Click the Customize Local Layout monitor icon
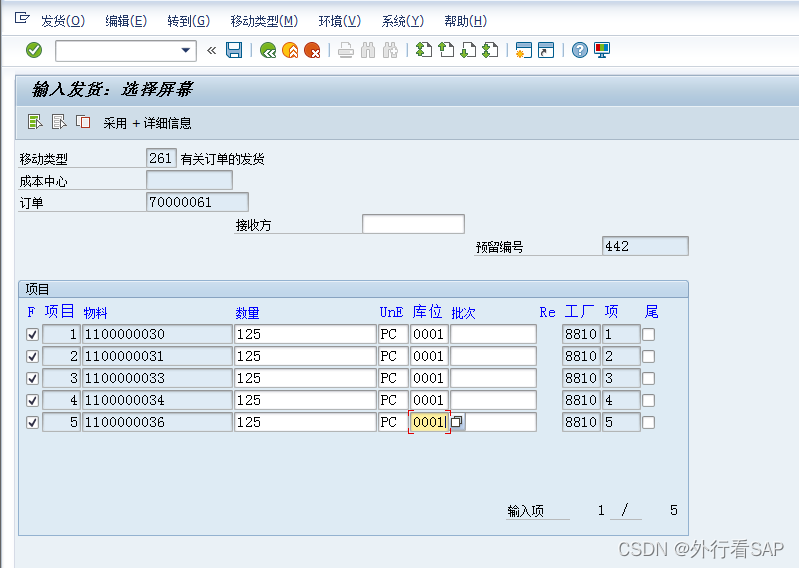The height and width of the screenshot is (568, 799). point(602,50)
